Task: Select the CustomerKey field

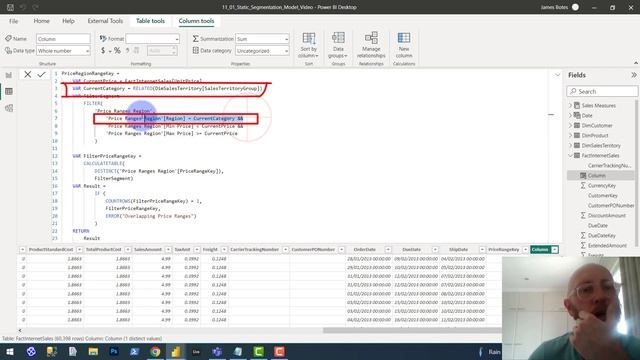Action: [x=602, y=196]
